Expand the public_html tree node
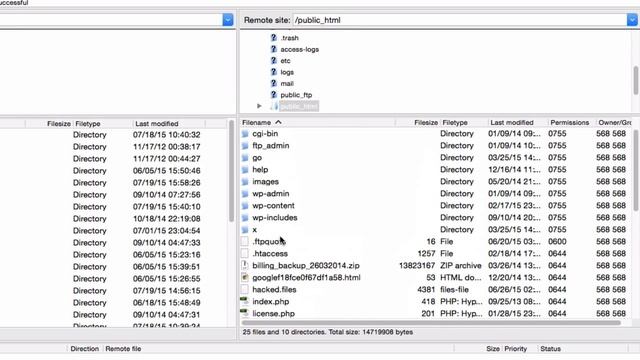This screenshot has height=360, width=640. 259,106
